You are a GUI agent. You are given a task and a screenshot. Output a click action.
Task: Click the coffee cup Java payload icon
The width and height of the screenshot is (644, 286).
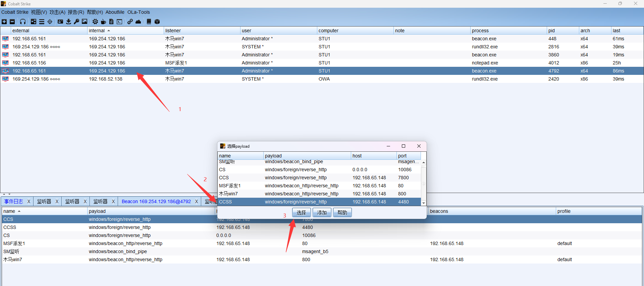coord(103,22)
